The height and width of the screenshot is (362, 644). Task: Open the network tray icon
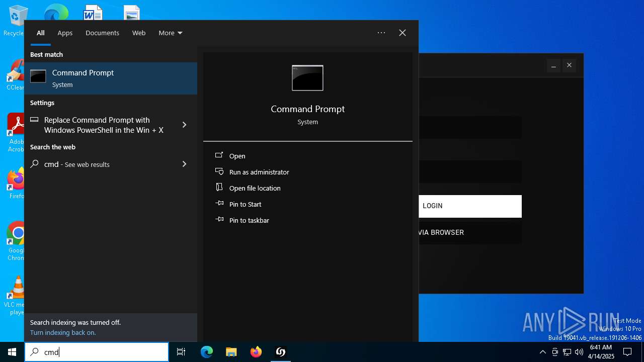(x=567, y=352)
